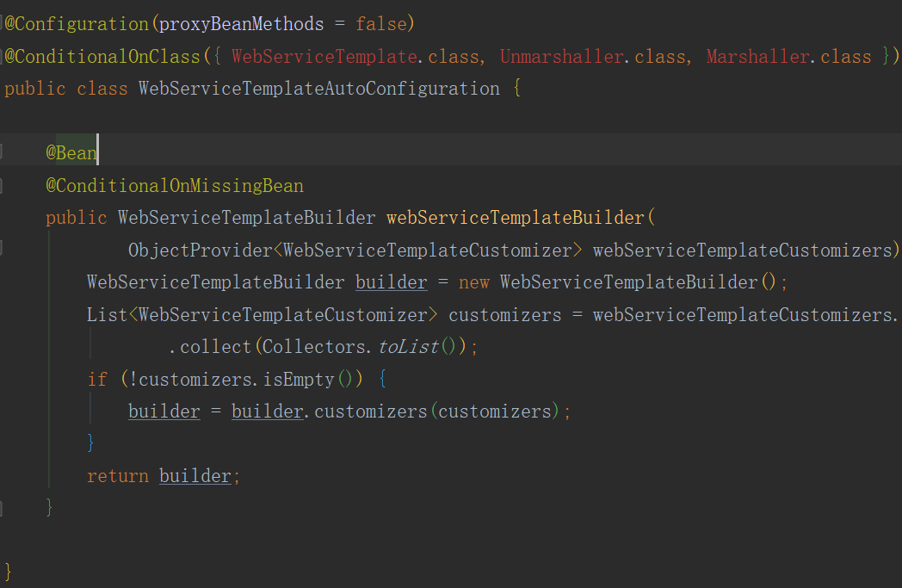
Task: Click the italic toList method
Action: coord(408,347)
